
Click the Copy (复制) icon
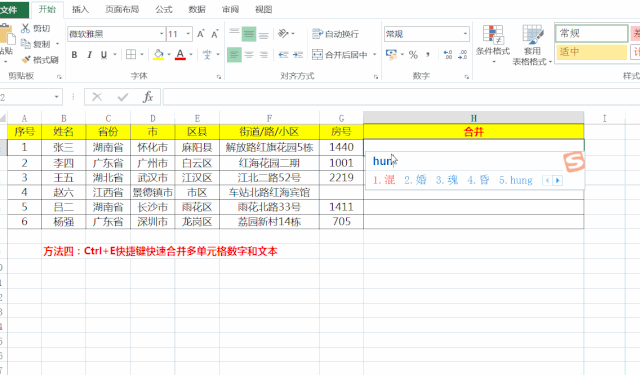click(25, 44)
